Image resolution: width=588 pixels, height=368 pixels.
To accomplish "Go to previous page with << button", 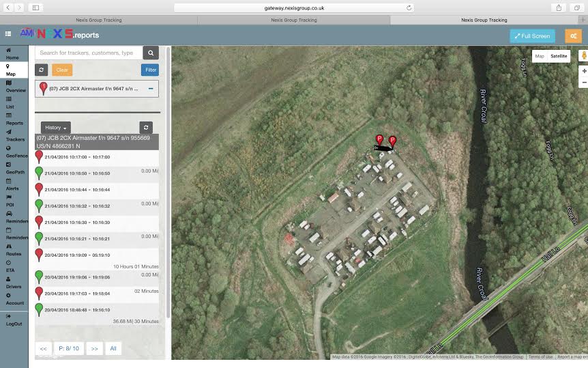I will pyautogui.click(x=43, y=348).
